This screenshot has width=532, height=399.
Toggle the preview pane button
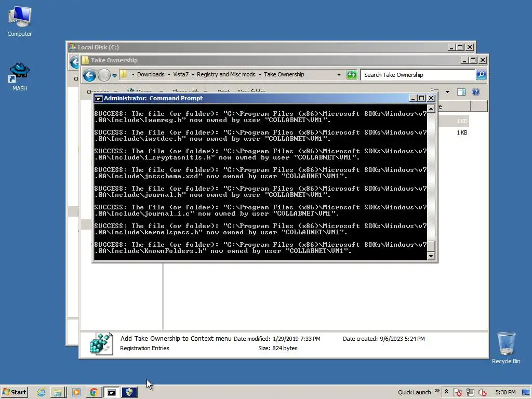461,92
